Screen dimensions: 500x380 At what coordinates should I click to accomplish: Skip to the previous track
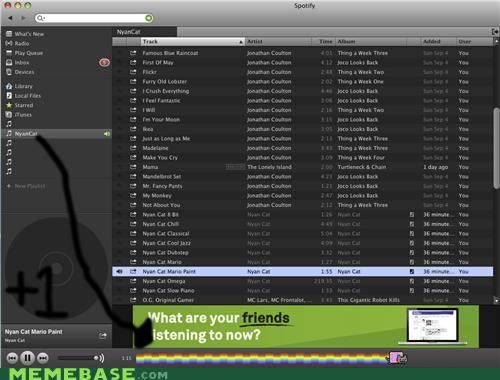point(12,358)
